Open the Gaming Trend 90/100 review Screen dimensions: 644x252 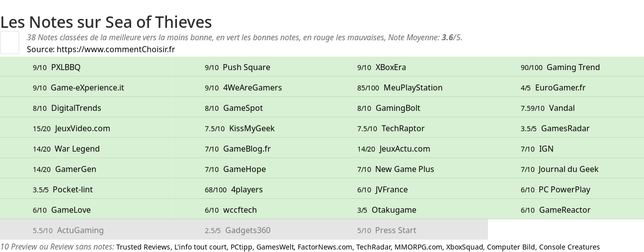[573, 67]
